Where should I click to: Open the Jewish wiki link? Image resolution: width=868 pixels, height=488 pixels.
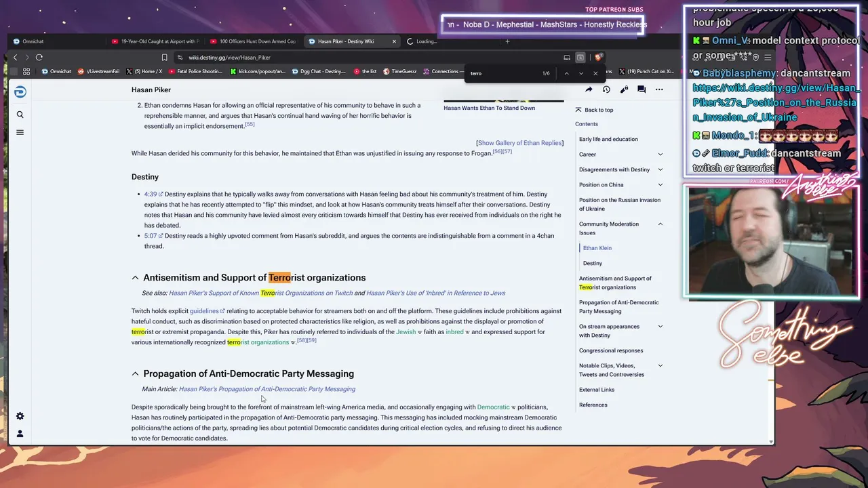pos(409,332)
